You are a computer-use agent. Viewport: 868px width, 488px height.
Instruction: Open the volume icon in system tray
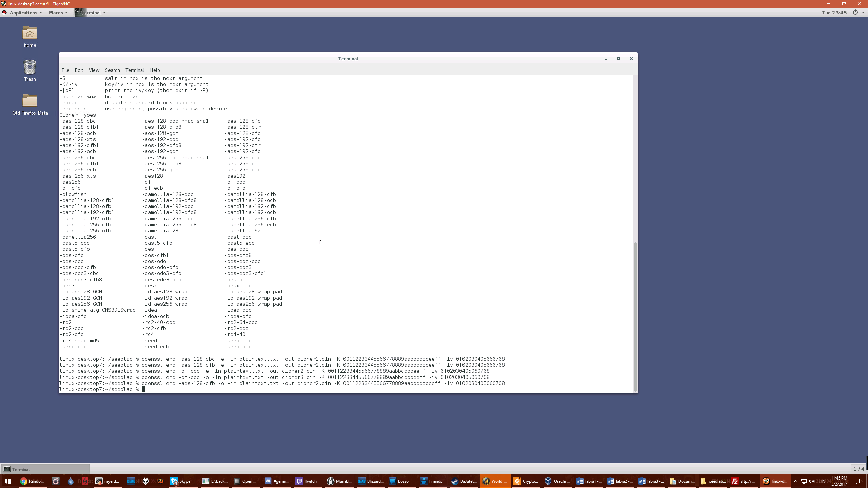point(811,481)
